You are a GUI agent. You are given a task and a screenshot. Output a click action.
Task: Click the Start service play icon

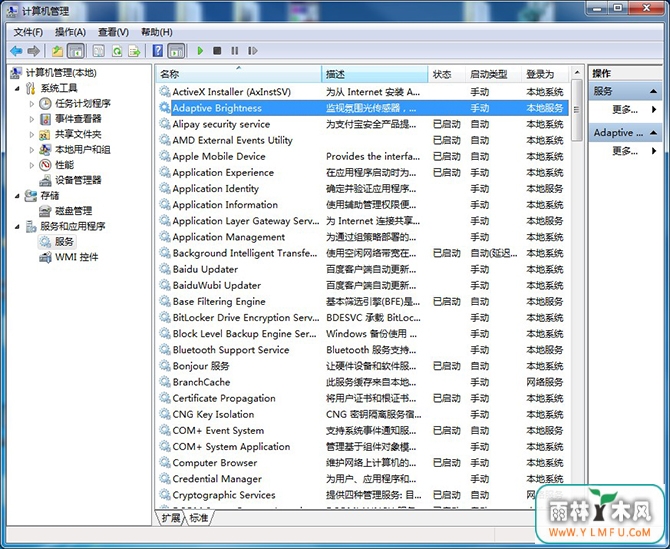[200, 51]
